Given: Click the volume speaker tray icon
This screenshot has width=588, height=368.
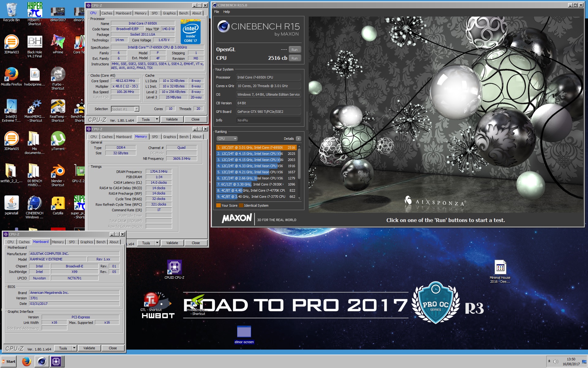Looking at the screenshot, I should click(x=556, y=362).
